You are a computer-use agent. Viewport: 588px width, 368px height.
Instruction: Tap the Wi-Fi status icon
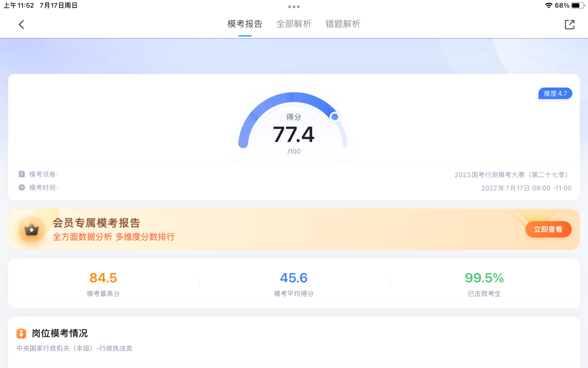(x=549, y=5)
